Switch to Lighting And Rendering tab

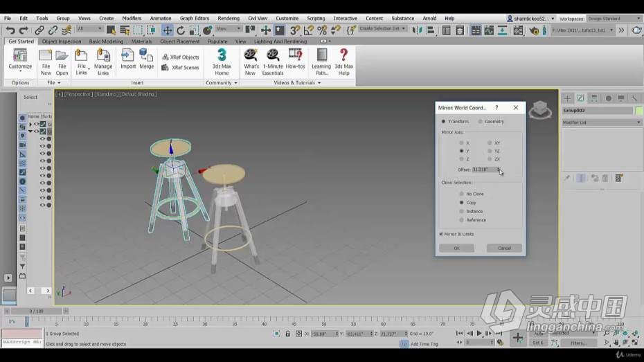click(x=280, y=42)
